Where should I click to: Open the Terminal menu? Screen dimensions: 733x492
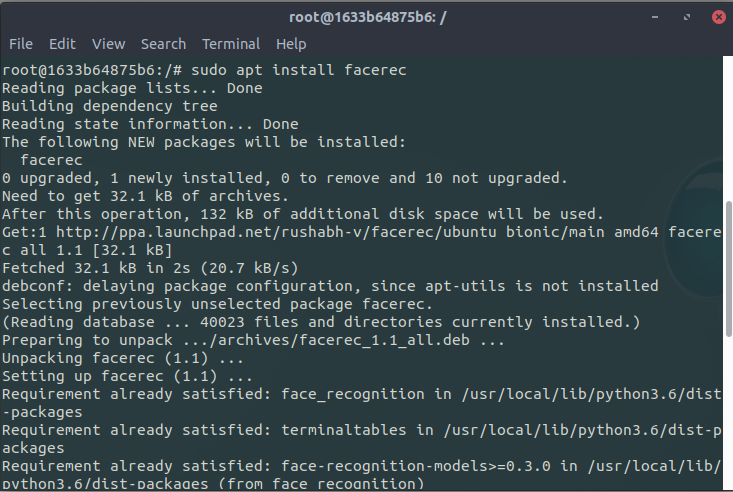[x=231, y=44]
